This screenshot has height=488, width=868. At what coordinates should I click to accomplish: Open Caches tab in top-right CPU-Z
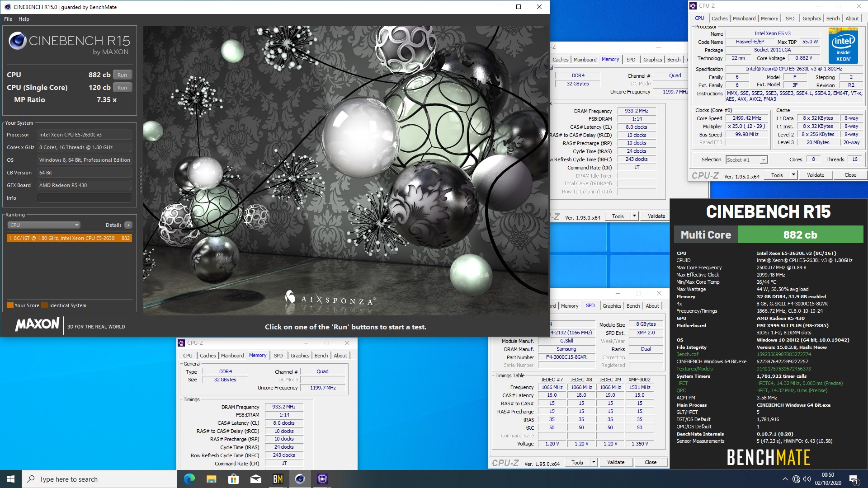click(719, 19)
